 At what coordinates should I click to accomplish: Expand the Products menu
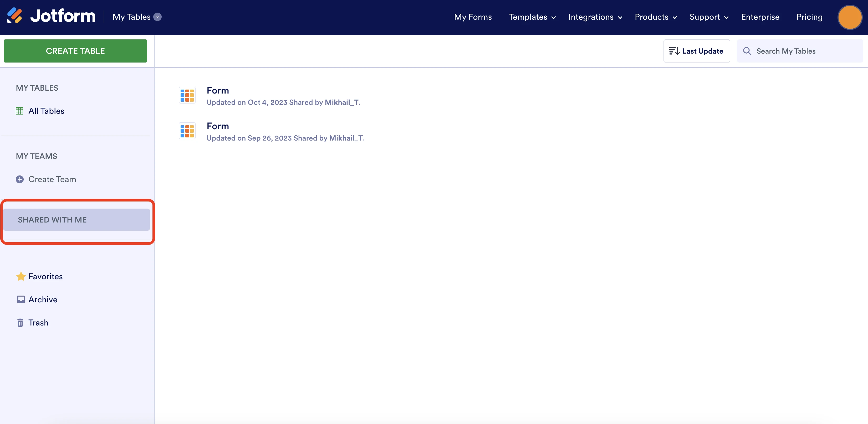pos(656,17)
